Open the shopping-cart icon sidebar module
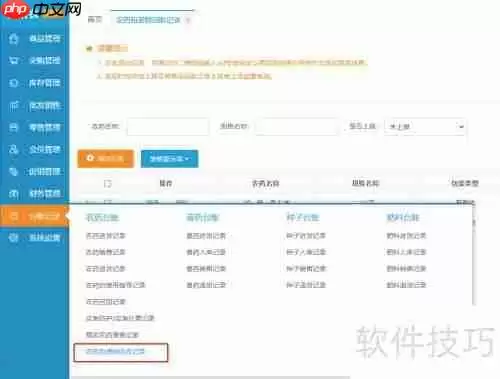This screenshot has width=500, height=379. 34,60
